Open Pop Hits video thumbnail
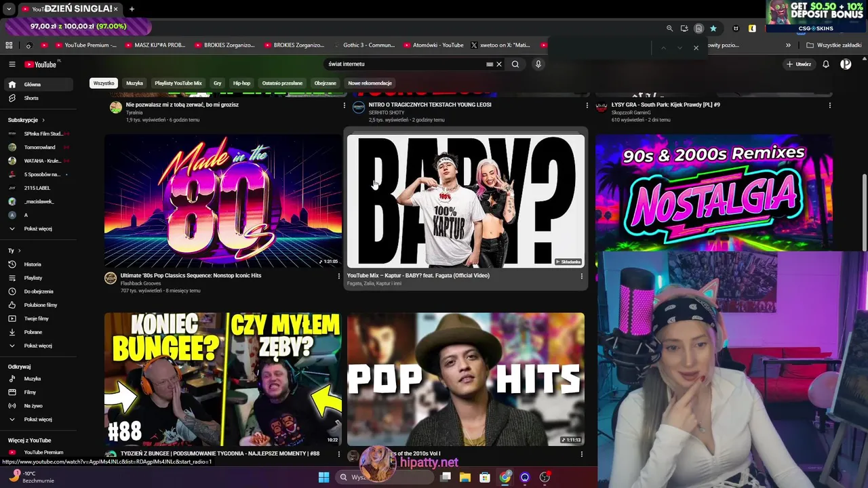The image size is (868, 488). point(466,379)
